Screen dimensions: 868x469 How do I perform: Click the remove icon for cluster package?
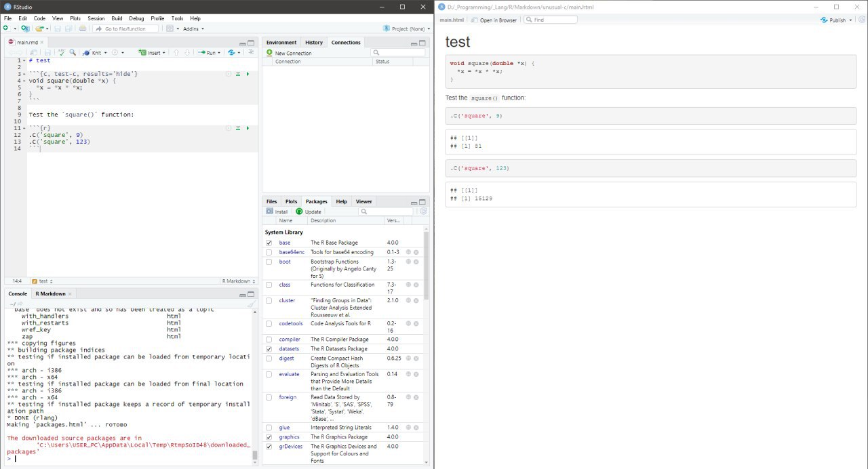point(416,300)
